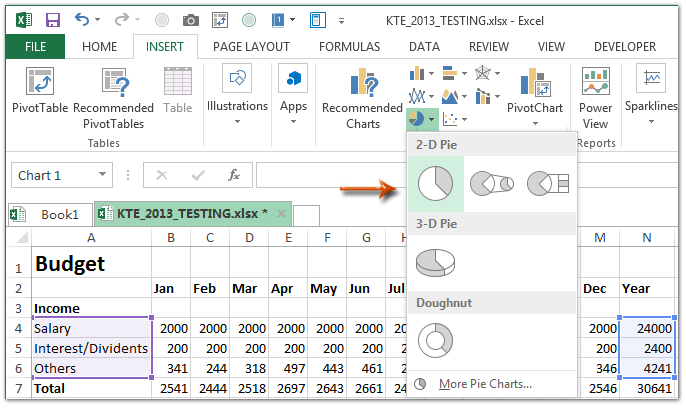The width and height of the screenshot is (686, 410).
Task: Insert a radar or stock chart
Action: tap(483, 73)
